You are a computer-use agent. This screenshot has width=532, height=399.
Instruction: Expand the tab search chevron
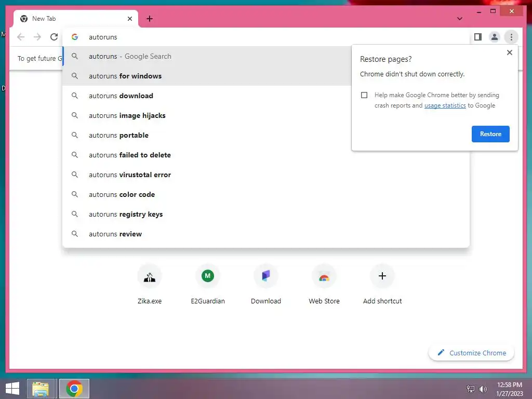[x=459, y=19]
